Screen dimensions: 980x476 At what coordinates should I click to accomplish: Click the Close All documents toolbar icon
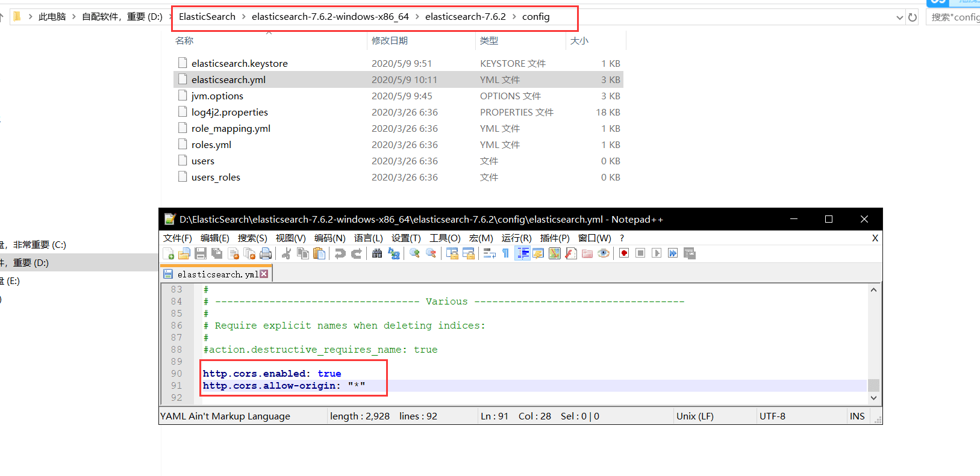249,253
